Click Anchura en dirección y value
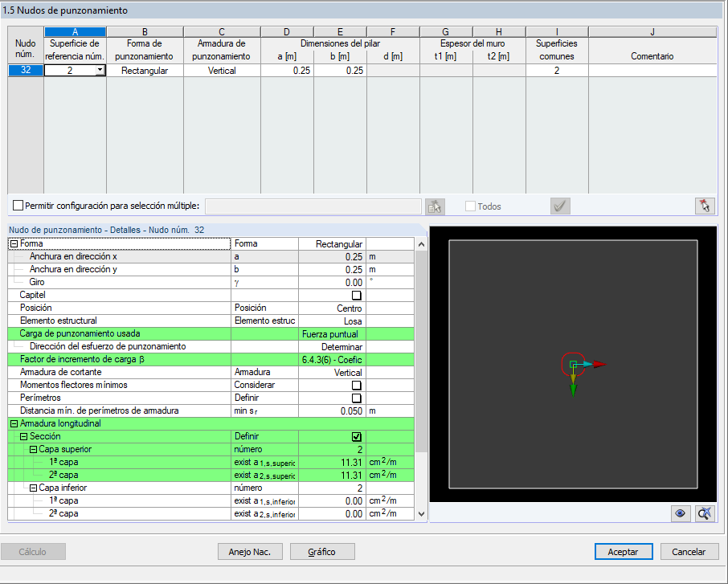 click(x=332, y=270)
